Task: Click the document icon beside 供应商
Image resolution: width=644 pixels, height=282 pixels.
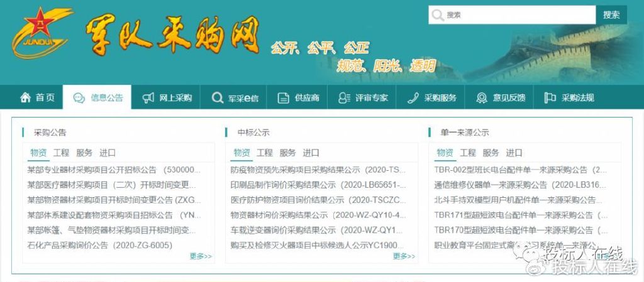Action: 284,98
